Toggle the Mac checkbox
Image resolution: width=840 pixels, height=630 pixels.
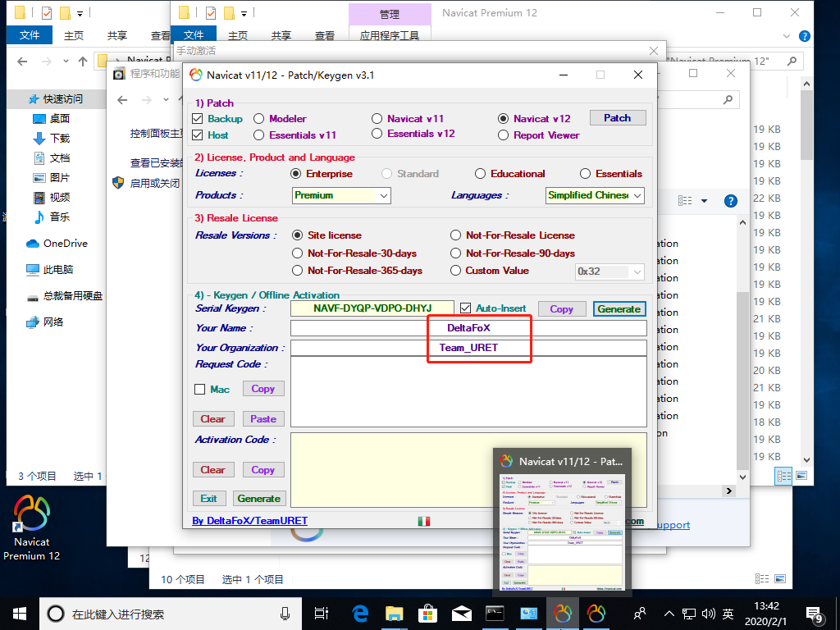[200, 390]
